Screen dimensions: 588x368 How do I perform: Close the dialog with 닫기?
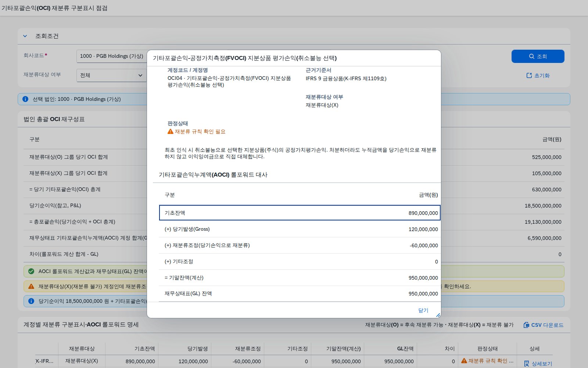423,310
